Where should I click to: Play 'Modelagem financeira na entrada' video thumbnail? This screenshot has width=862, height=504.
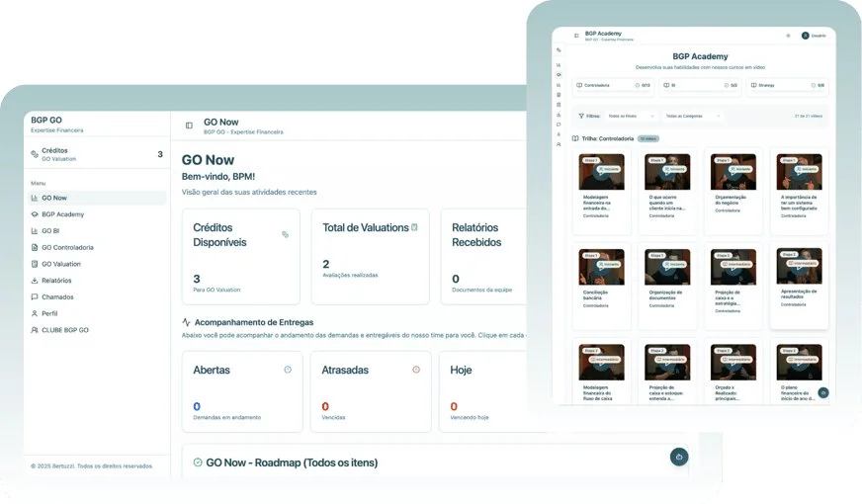601,172
